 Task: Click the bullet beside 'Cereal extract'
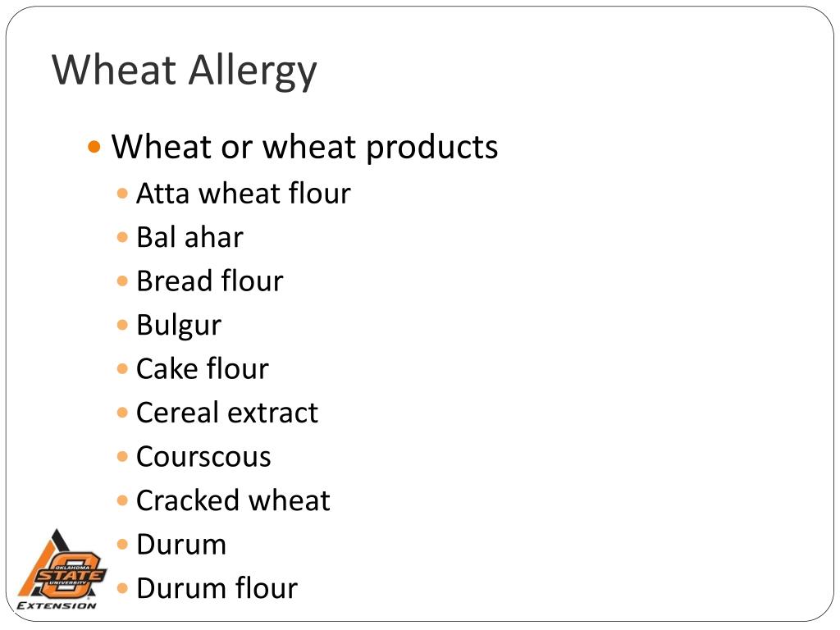[x=122, y=413]
